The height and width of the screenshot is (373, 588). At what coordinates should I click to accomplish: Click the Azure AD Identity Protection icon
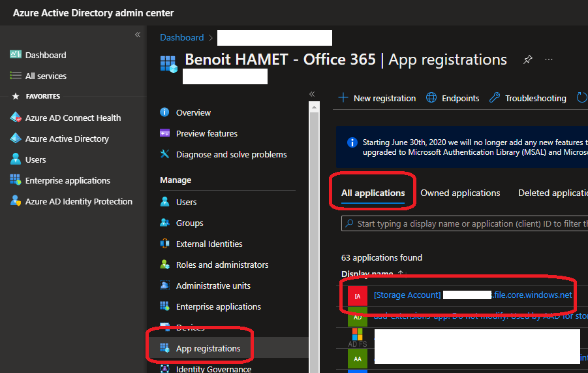(x=16, y=201)
